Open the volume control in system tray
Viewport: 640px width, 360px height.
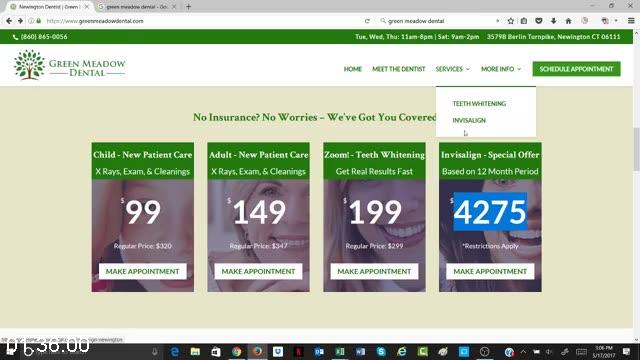pyautogui.click(x=549, y=351)
